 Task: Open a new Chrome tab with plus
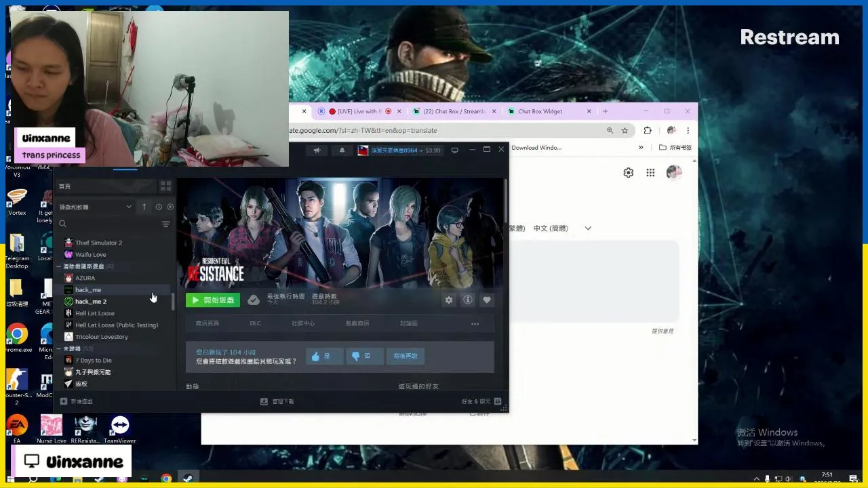pyautogui.click(x=605, y=111)
